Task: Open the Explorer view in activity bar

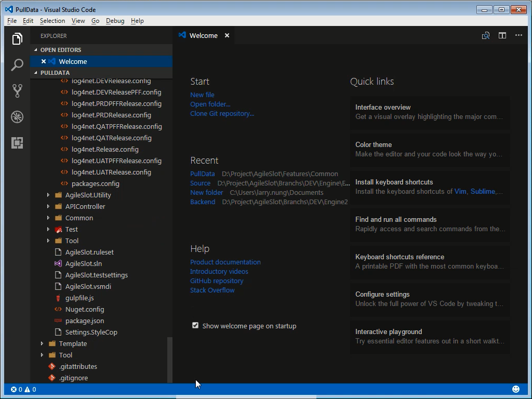Action: (17, 38)
